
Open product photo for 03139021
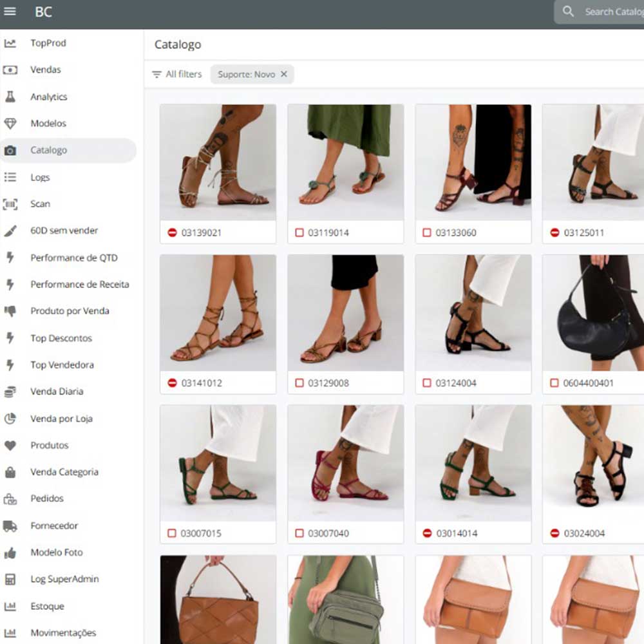point(218,163)
